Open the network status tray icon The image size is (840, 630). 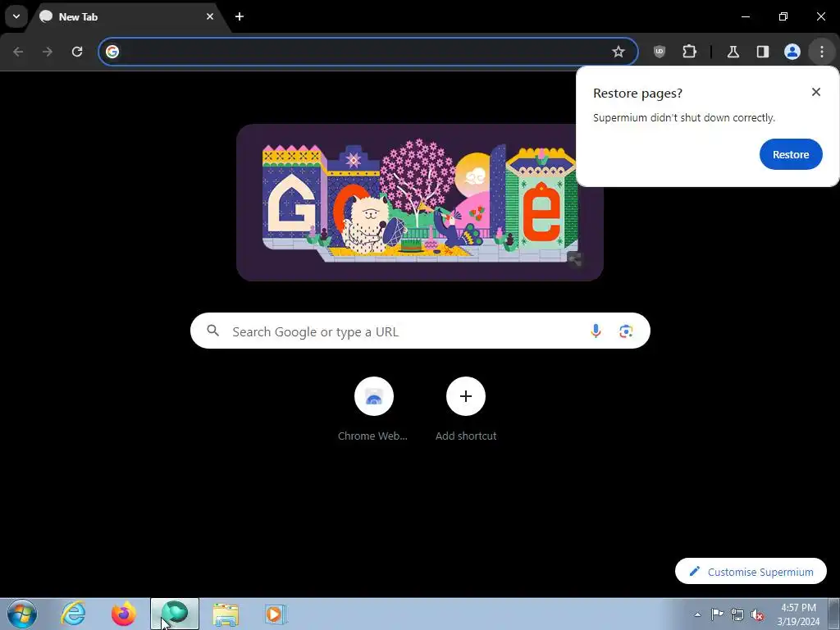tap(737, 614)
